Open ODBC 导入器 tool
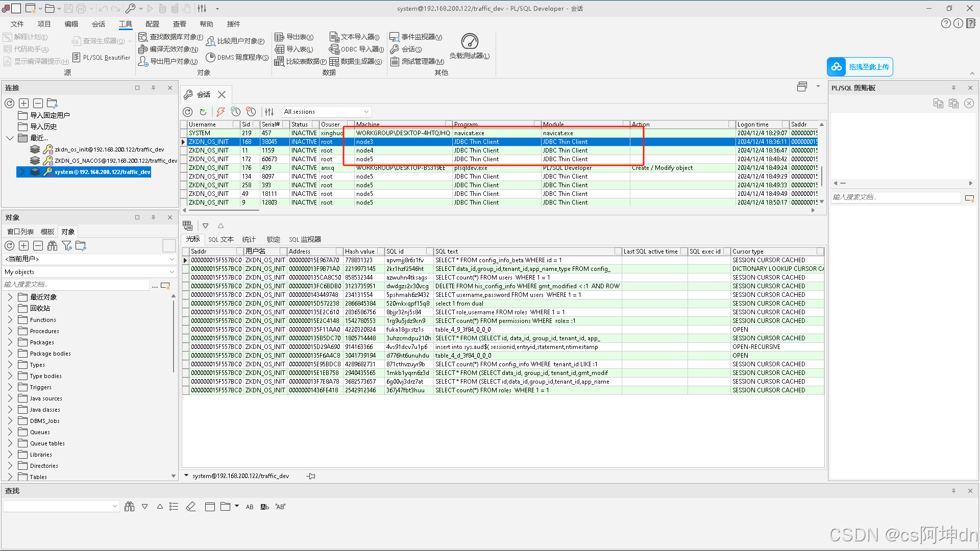Image resolution: width=980 pixels, height=551 pixels. click(356, 49)
